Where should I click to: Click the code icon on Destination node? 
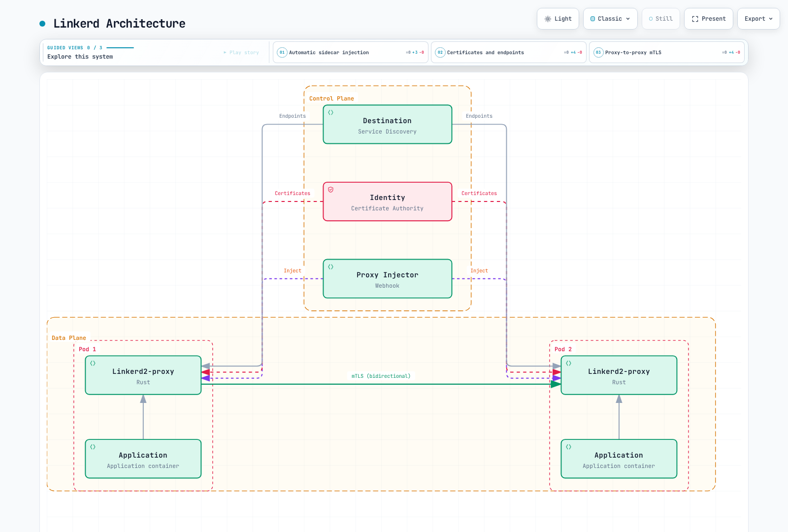click(x=331, y=112)
